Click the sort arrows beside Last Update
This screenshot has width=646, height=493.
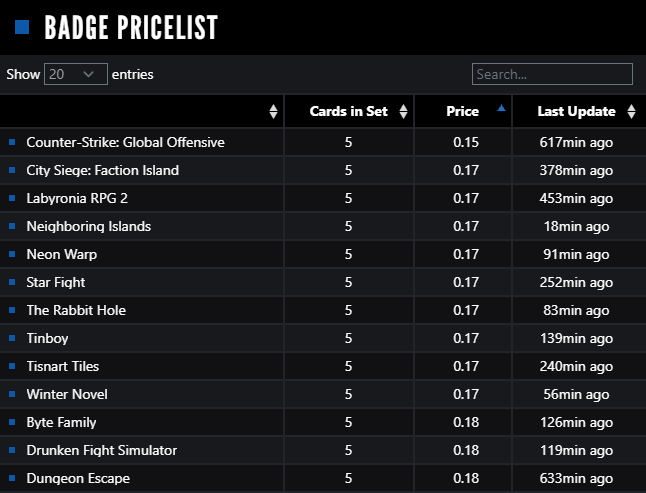point(631,112)
